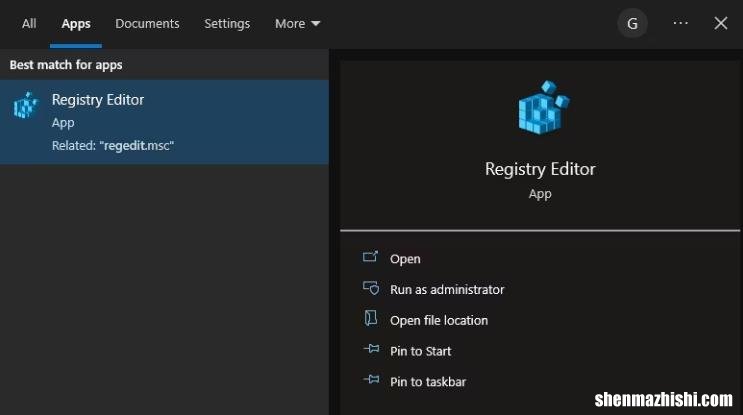Select the Apps search tab

(76, 24)
